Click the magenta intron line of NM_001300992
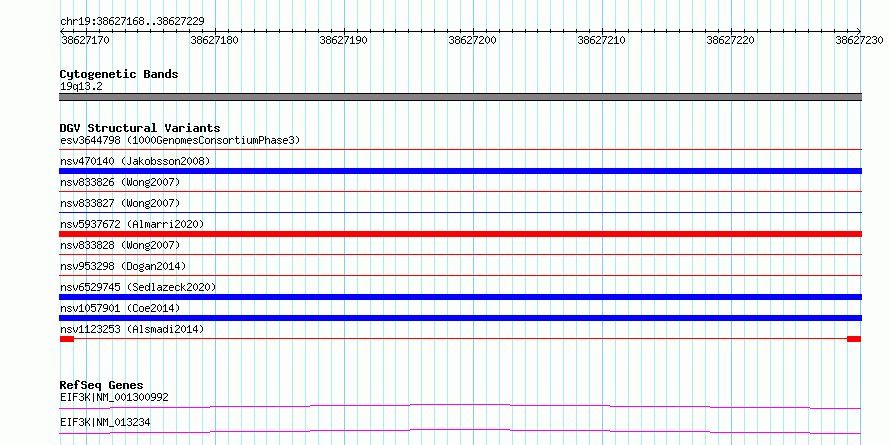The width and height of the screenshot is (890, 445). pyautogui.click(x=460, y=406)
